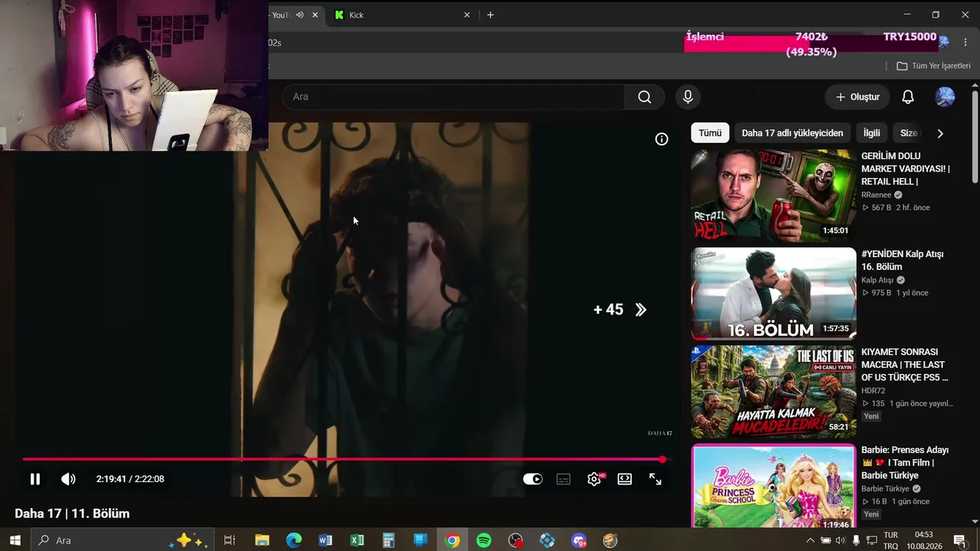Switch to the Kick browser tab
The image size is (980, 551).
click(401, 15)
